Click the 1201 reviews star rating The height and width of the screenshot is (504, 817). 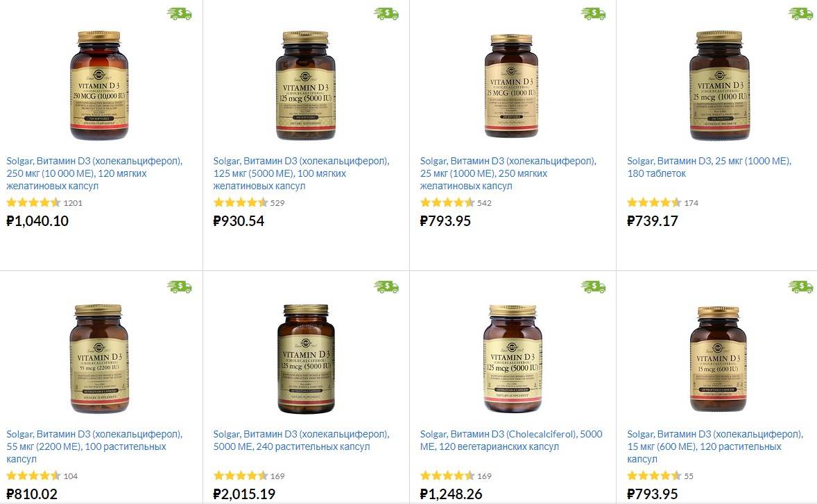(33, 202)
